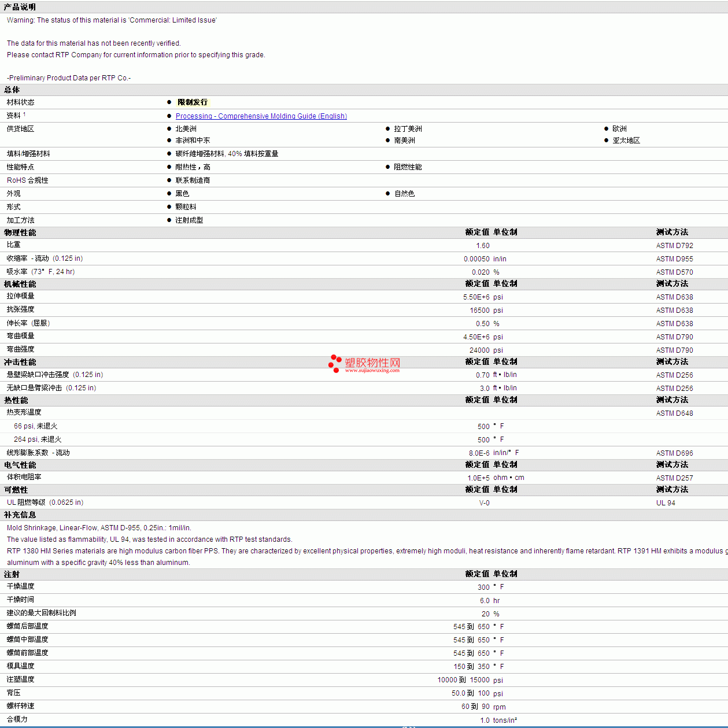This screenshot has width=728, height=728.
Task: Click the V-0 flame rating value
Action: [x=484, y=503]
